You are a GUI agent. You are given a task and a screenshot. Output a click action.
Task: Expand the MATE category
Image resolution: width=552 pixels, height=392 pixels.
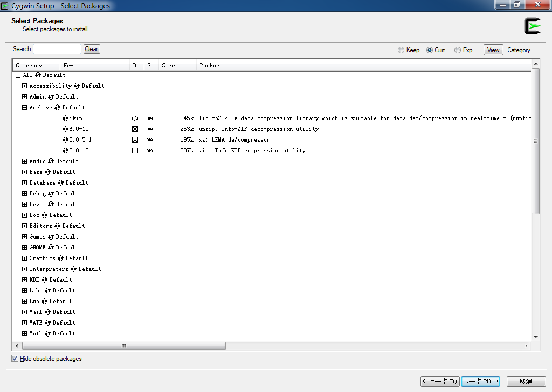click(24, 323)
